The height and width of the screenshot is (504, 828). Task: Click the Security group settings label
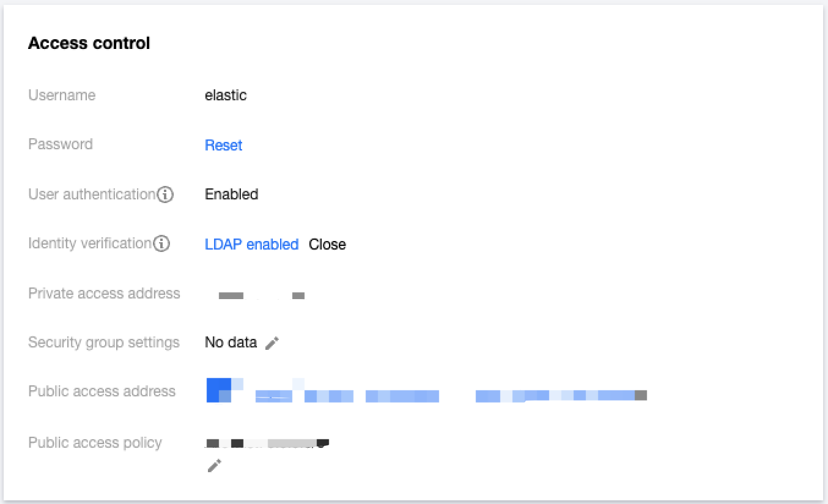[x=104, y=343]
